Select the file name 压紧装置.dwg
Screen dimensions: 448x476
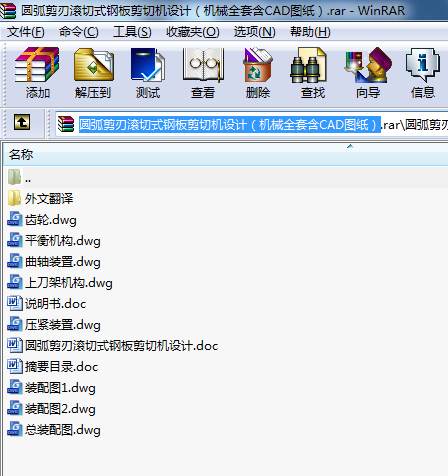pyautogui.click(x=63, y=325)
